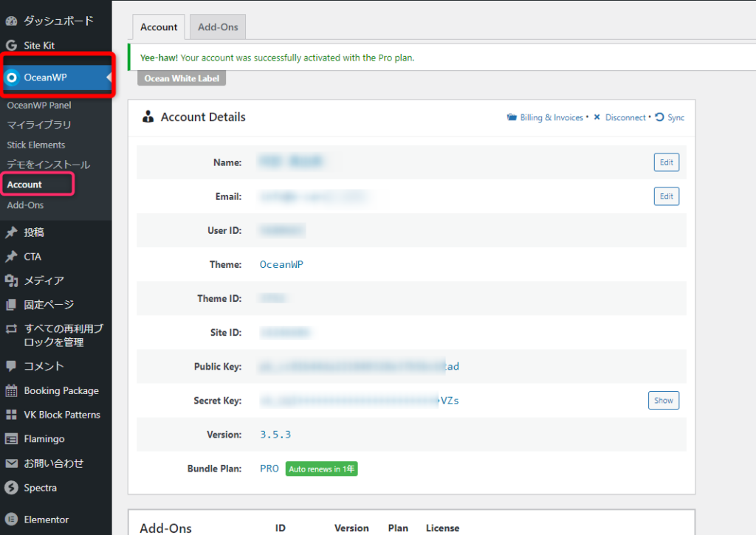This screenshot has height=535, width=756.
Task: Click the お問い合わせ envelope icon
Action: click(11, 463)
